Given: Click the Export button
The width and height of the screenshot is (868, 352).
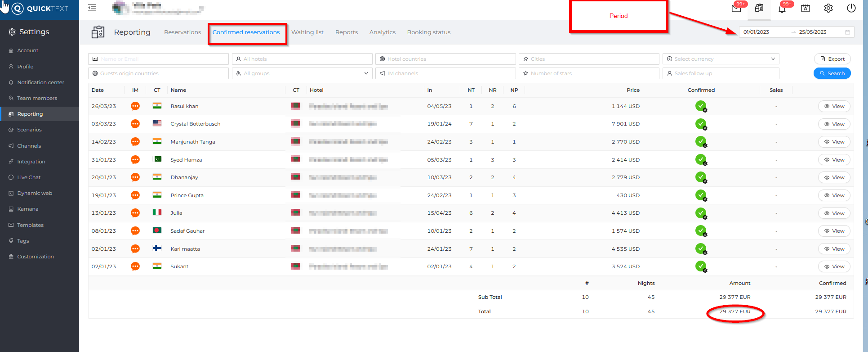Looking at the screenshot, I should (832, 59).
